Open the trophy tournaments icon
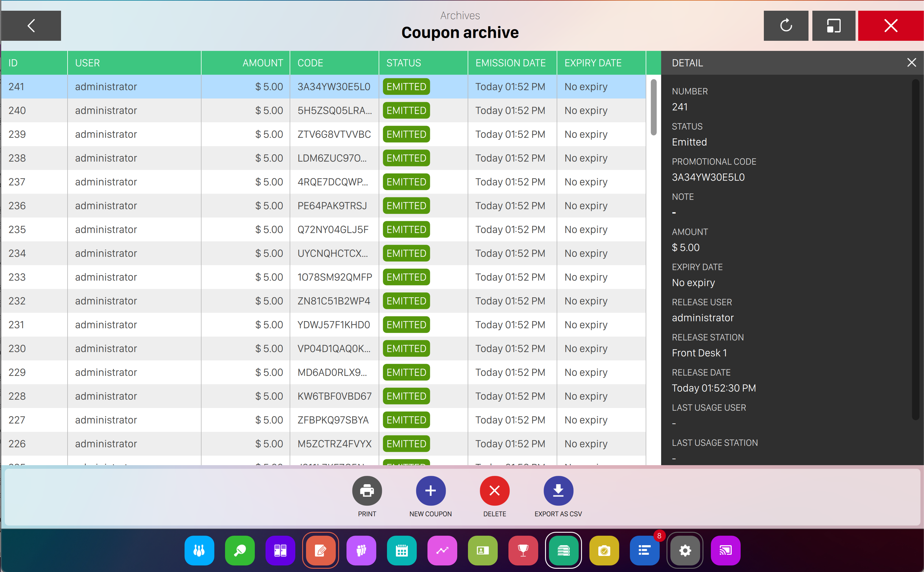 [x=523, y=550]
